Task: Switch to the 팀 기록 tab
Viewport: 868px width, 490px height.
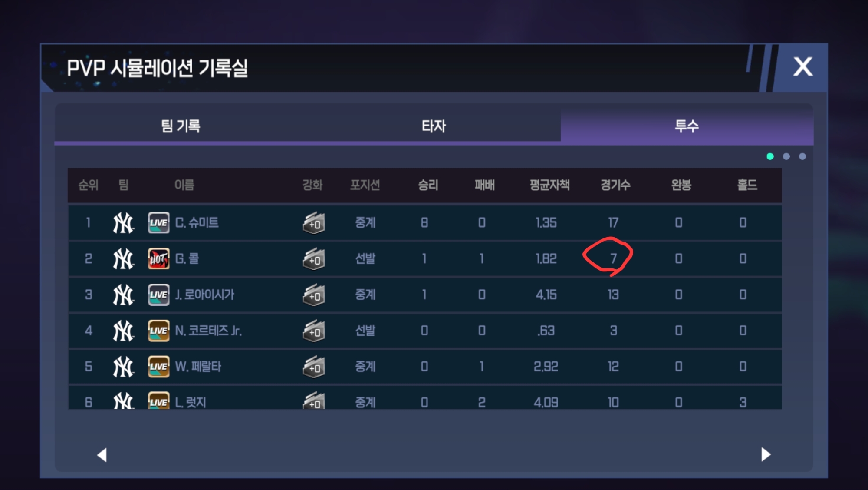Action: 181,126
